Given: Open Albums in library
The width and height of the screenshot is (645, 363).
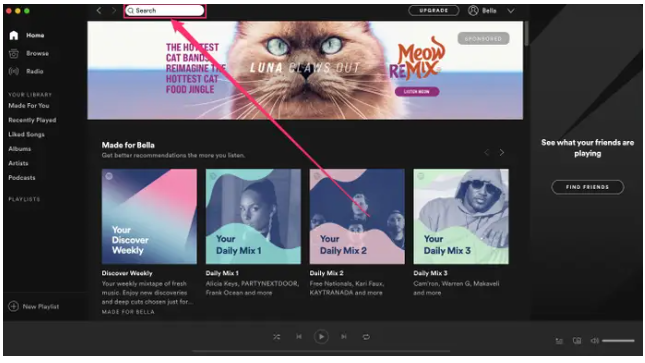Looking at the screenshot, I should tap(19, 149).
